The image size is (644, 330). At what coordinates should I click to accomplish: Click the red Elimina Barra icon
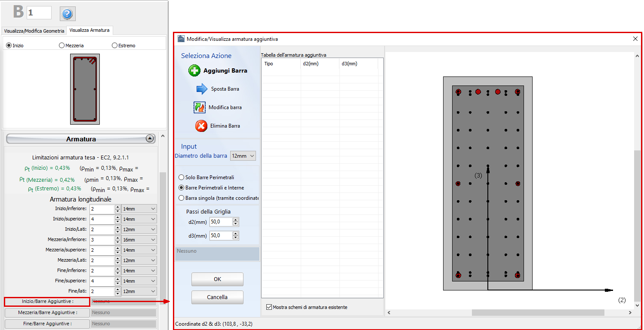[x=201, y=126]
